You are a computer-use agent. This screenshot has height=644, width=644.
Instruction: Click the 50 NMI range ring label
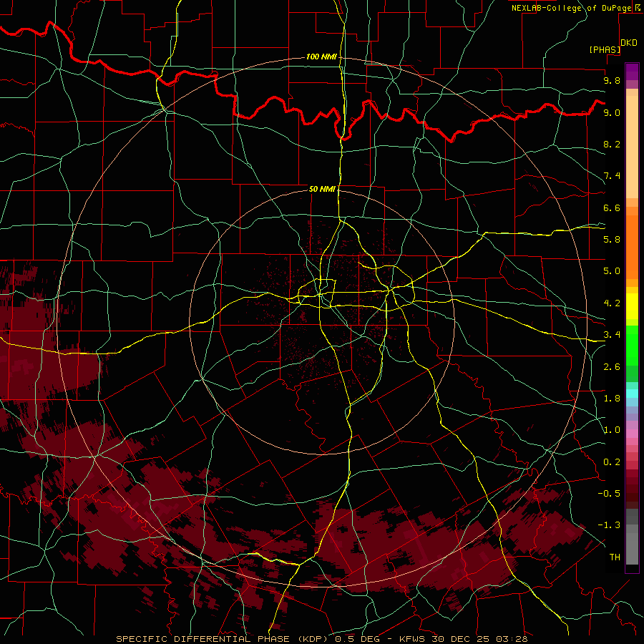[x=323, y=189]
